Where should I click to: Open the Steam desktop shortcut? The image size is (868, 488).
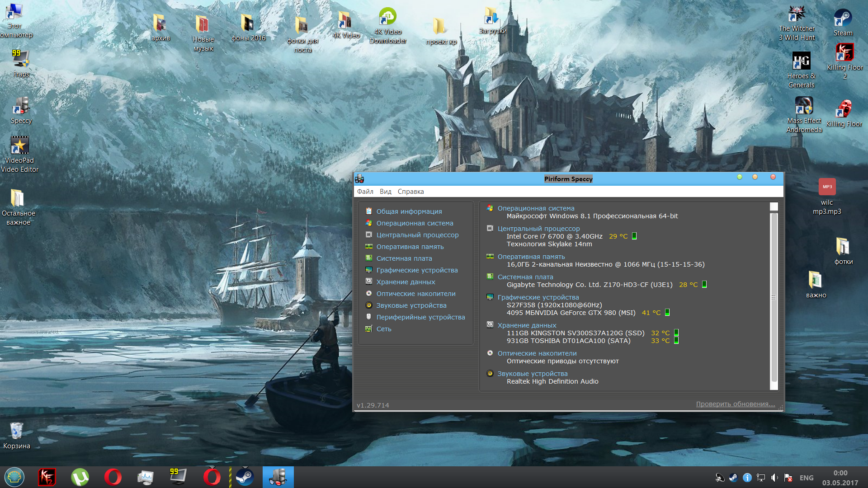[x=843, y=23]
